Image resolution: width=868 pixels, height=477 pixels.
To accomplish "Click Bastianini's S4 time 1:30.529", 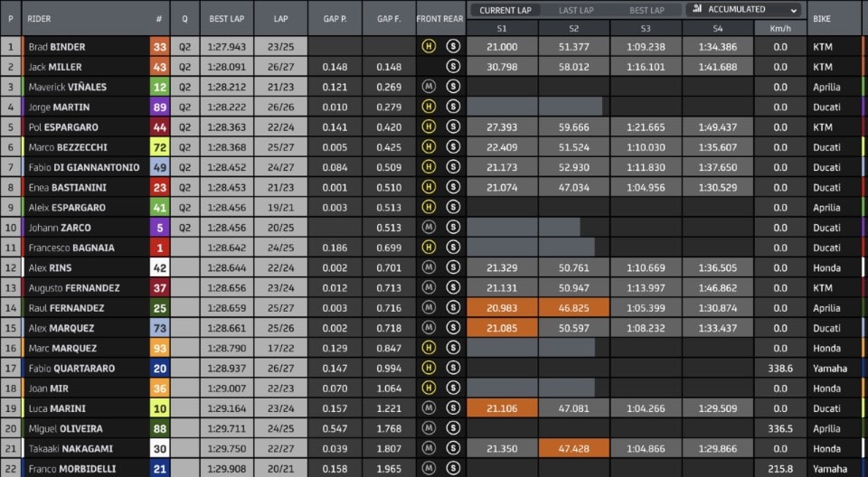I will tap(717, 187).
